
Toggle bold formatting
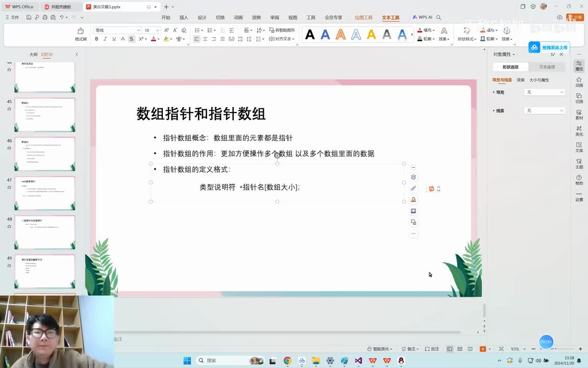coord(96,39)
